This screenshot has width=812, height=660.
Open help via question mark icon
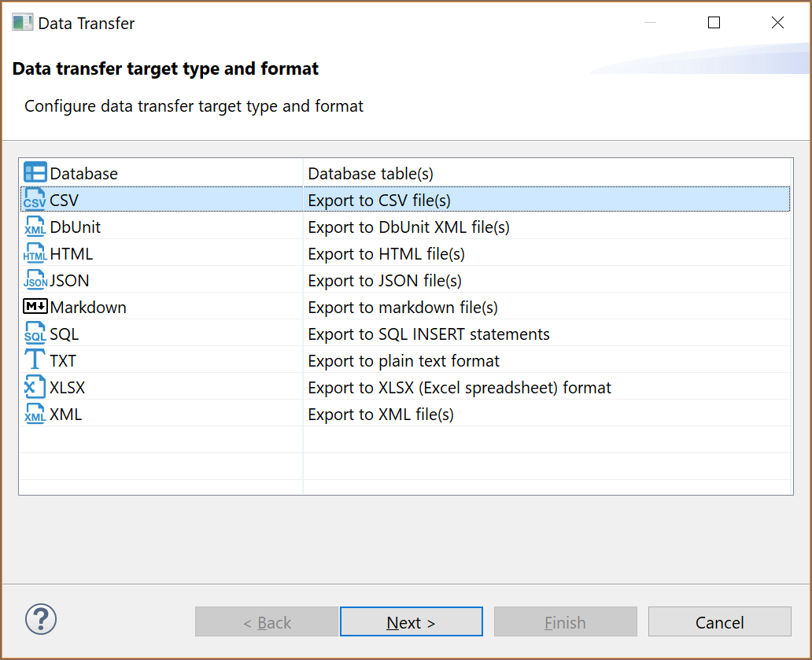point(41,620)
